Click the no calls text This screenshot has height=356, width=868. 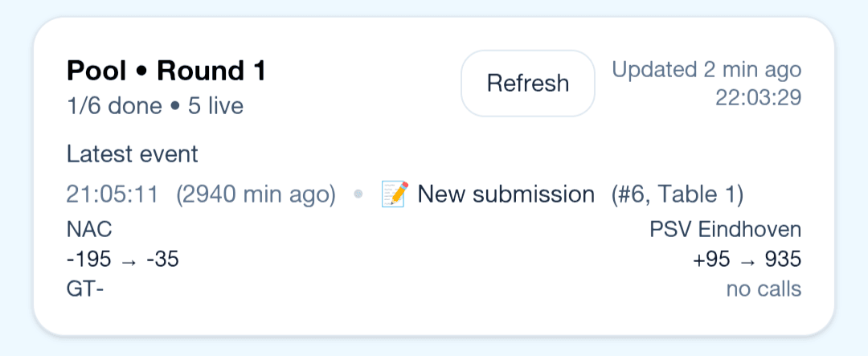[764, 289]
